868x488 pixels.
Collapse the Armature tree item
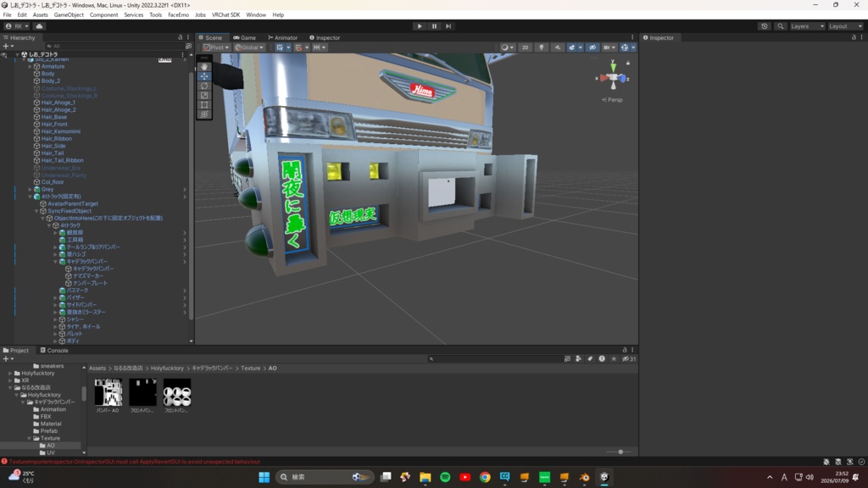point(30,66)
